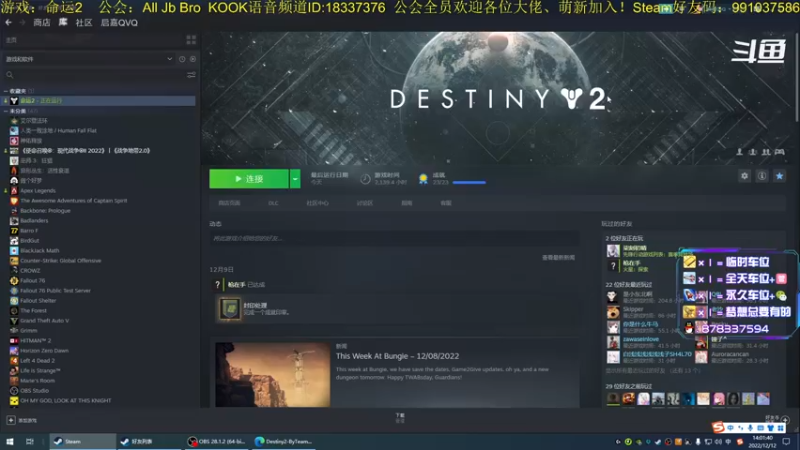
Task: Collapse the 收藏夹 favorites category
Action: [6, 91]
